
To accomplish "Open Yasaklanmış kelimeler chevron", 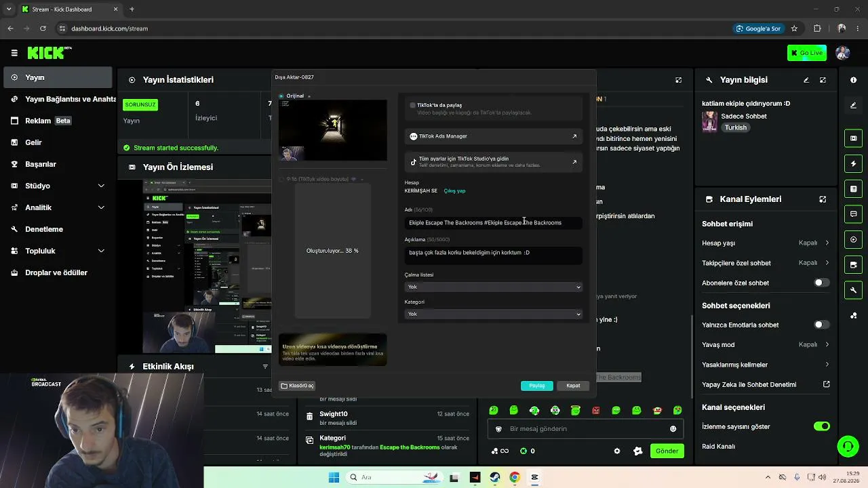I will 827,365.
